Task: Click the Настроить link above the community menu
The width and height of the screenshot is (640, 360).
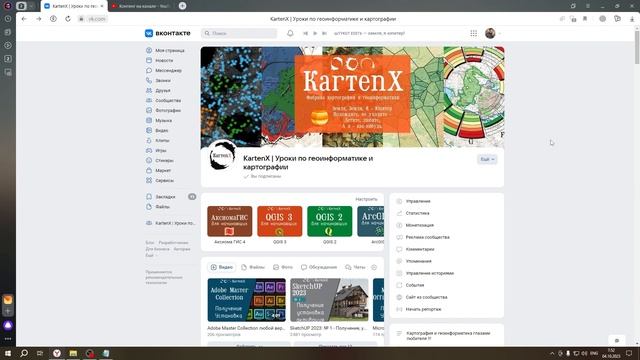Action: [x=366, y=199]
